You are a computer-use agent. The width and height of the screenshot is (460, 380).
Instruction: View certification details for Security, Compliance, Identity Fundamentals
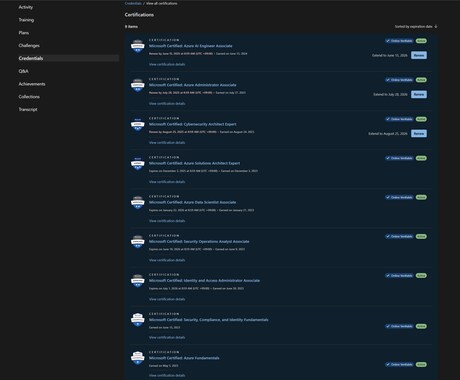[167, 338]
